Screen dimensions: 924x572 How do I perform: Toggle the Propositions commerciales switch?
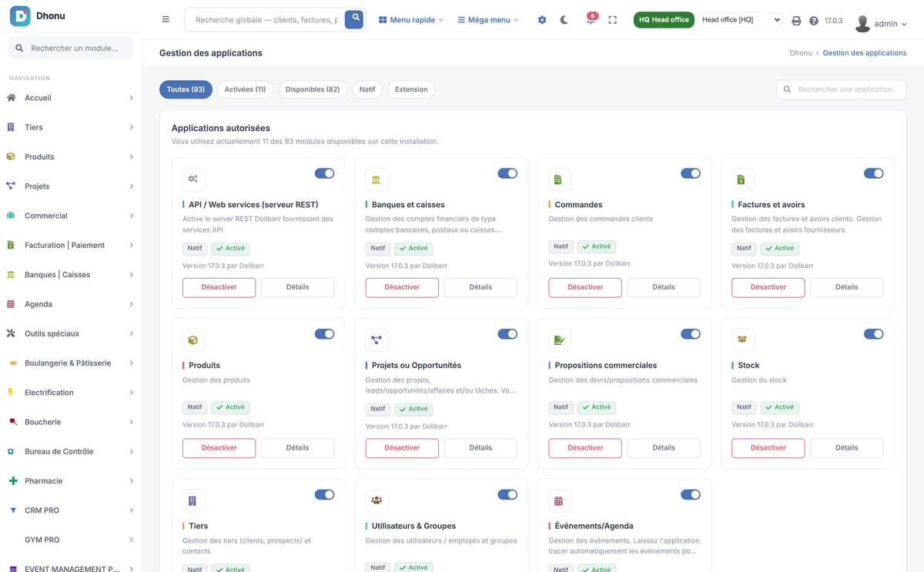[x=691, y=334]
